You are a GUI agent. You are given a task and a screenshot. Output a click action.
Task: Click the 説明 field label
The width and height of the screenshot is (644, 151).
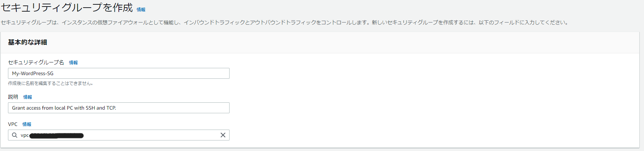point(13,97)
